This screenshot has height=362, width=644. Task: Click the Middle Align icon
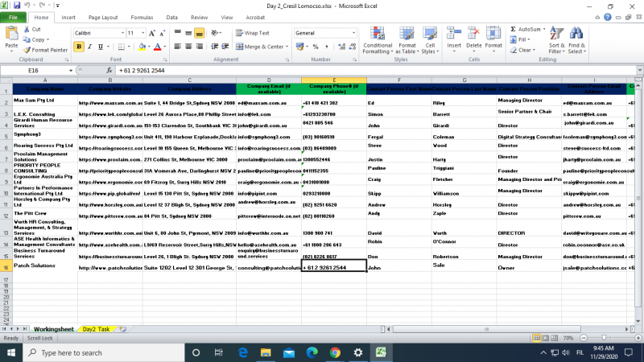click(188, 33)
